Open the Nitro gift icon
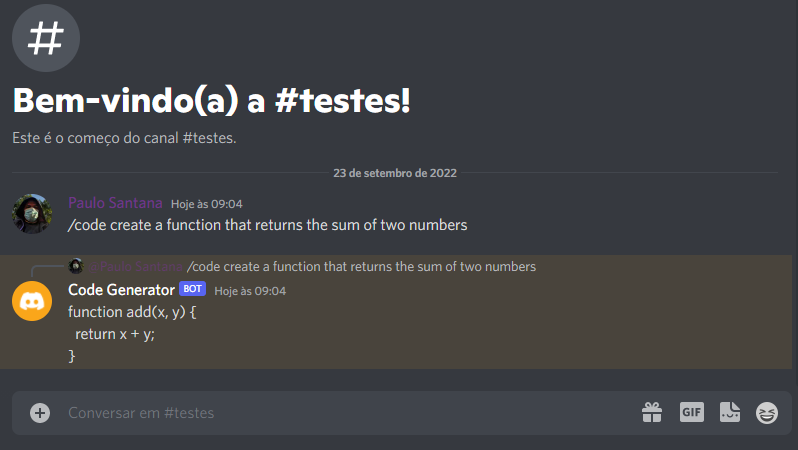Screen dimensions: 798x450 (x=652, y=412)
